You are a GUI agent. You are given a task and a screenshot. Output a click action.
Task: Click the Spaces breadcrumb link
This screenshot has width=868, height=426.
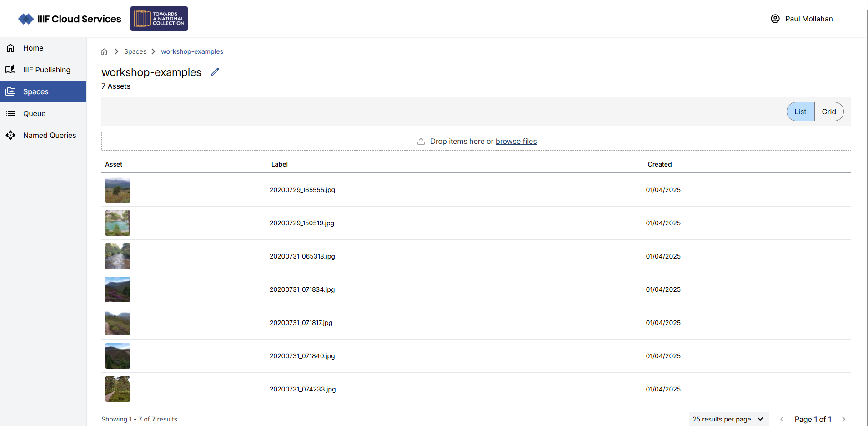click(x=135, y=51)
